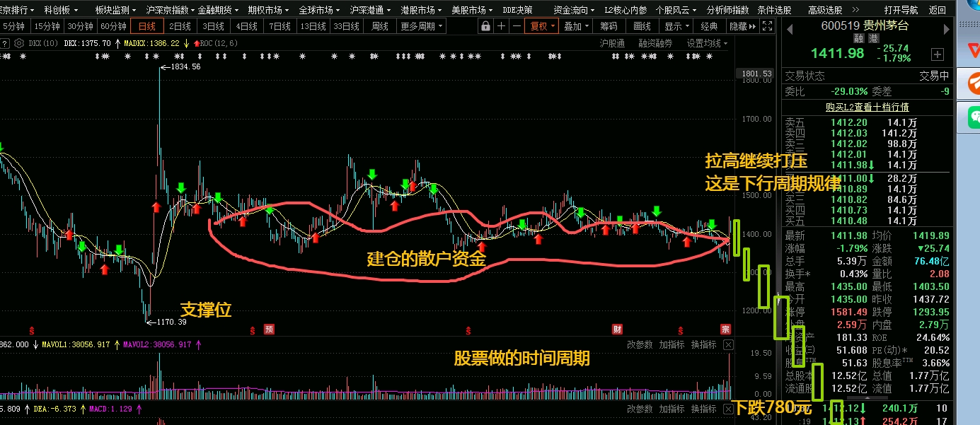Open L2核心内参 menu
This screenshot has height=425, width=980.
[626, 10]
